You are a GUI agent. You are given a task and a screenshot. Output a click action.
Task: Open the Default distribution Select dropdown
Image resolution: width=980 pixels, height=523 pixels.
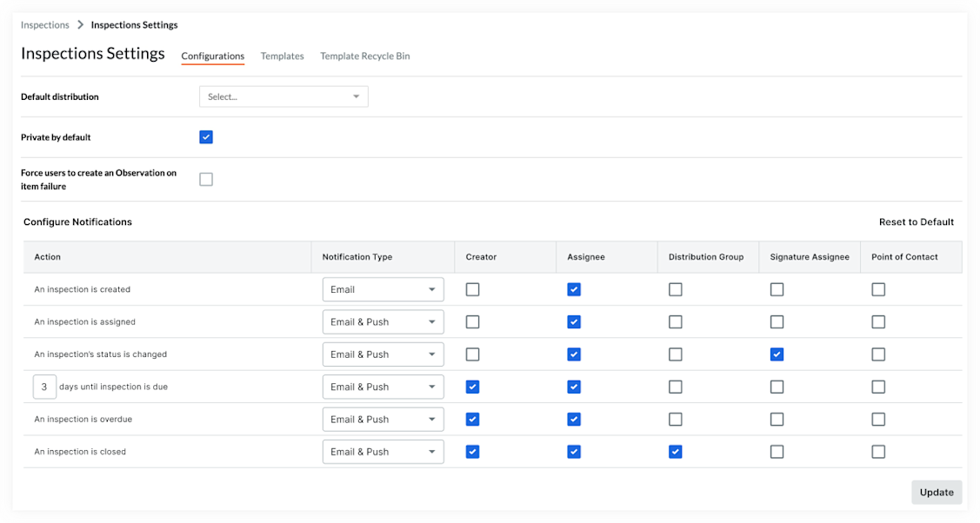tap(283, 96)
